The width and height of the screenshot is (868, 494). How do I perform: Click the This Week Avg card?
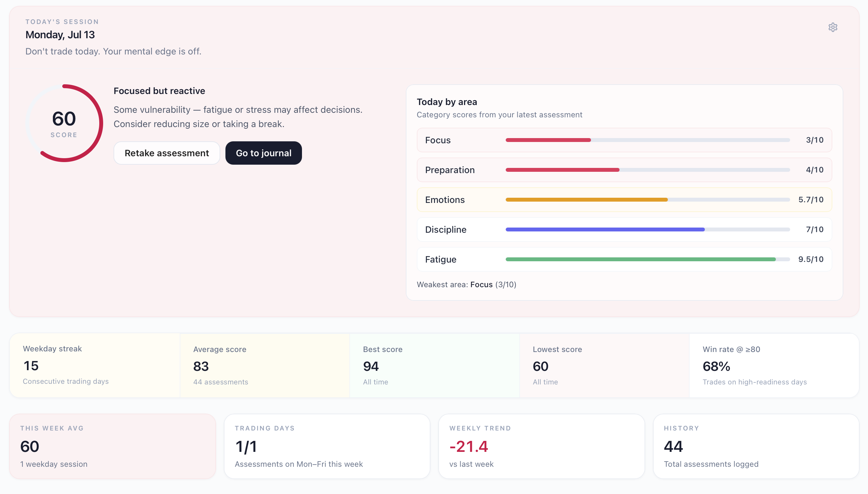pyautogui.click(x=113, y=446)
